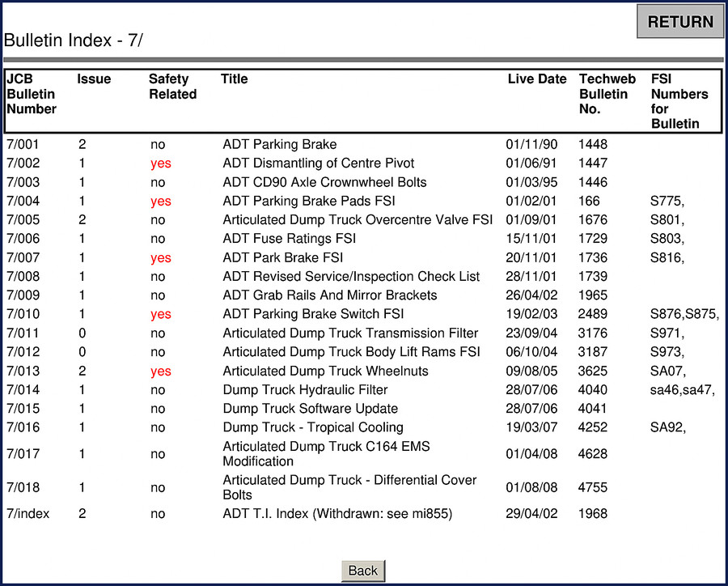
Task: Click the RETURN button
Action: (680, 21)
